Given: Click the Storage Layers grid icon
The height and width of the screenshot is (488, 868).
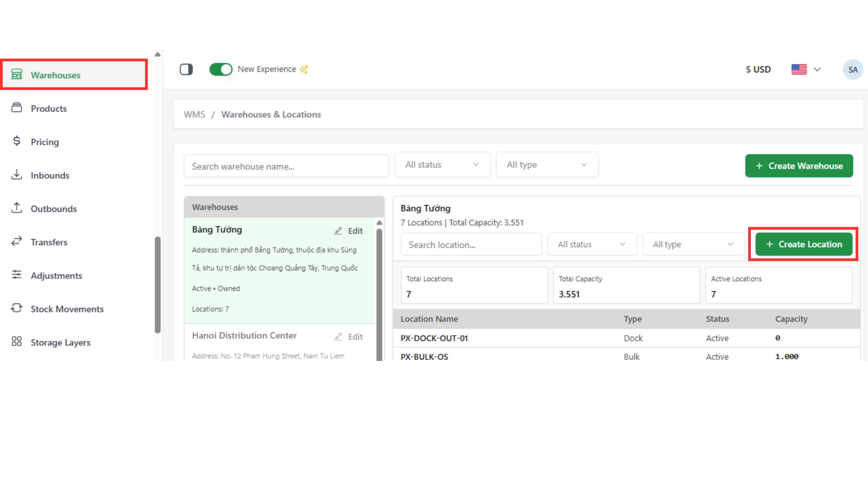Looking at the screenshot, I should coord(16,341).
